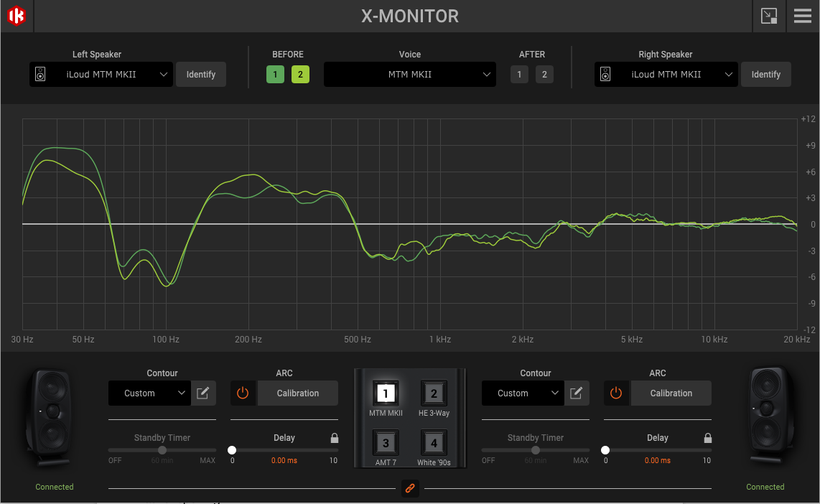Open the Left Speaker model dropdown
The height and width of the screenshot is (504, 820).
tap(101, 74)
